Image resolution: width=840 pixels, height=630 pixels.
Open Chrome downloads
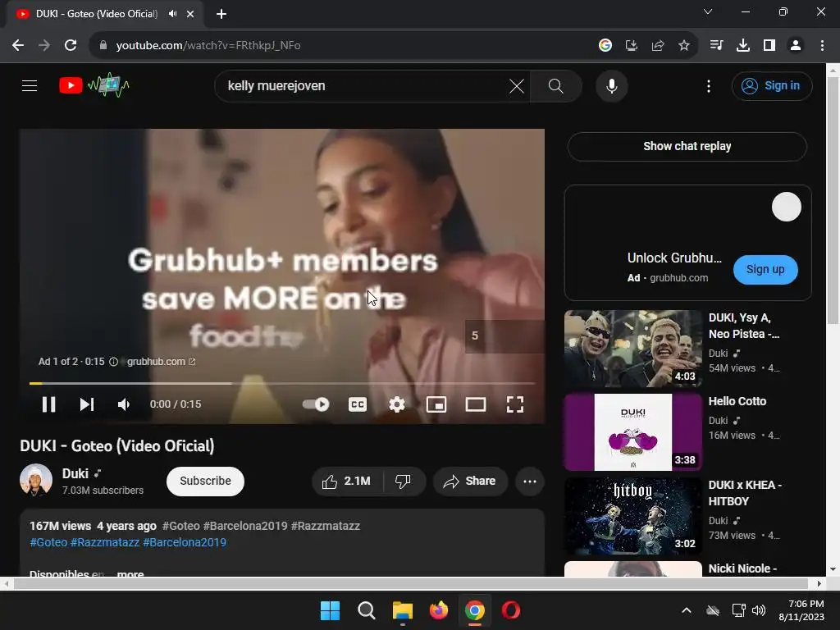(742, 46)
